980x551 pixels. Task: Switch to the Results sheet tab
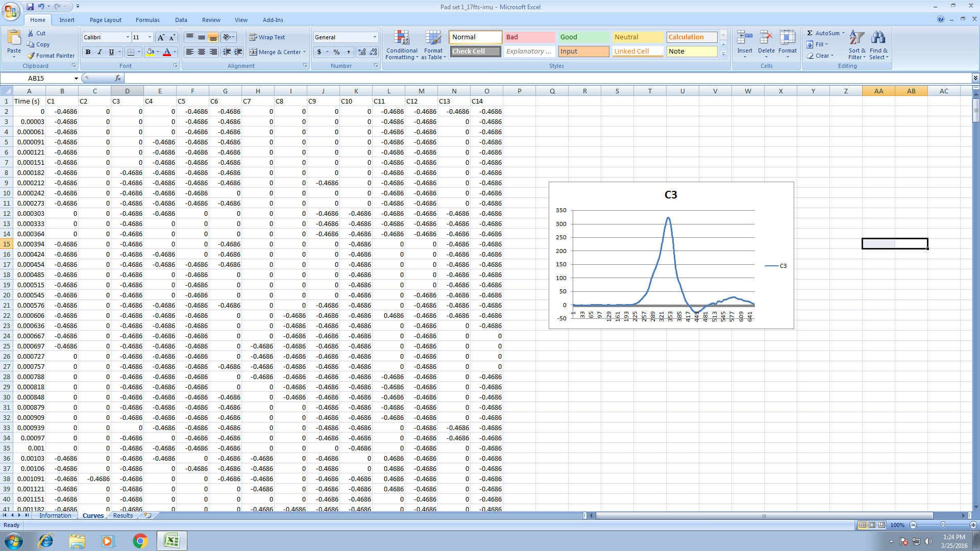click(x=123, y=516)
